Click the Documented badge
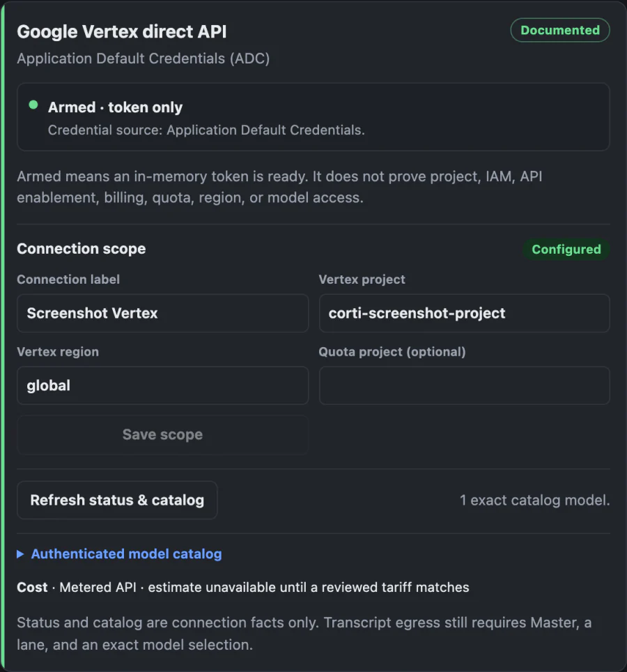This screenshot has width=627, height=672. pos(559,30)
